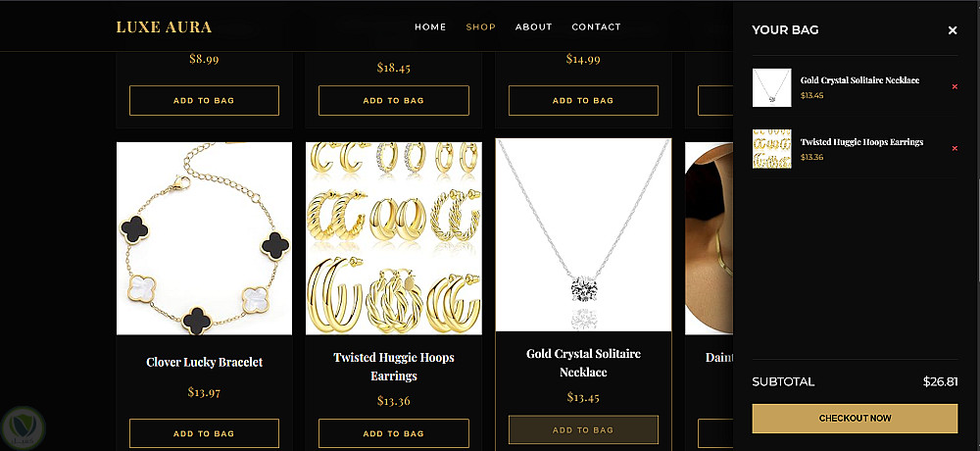
Task: Add Twisted Huggie Hoops Earrings to bag
Action: point(393,433)
